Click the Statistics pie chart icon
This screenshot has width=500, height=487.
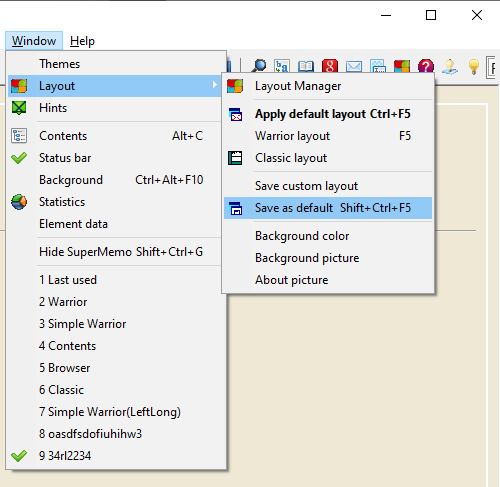[x=19, y=202]
